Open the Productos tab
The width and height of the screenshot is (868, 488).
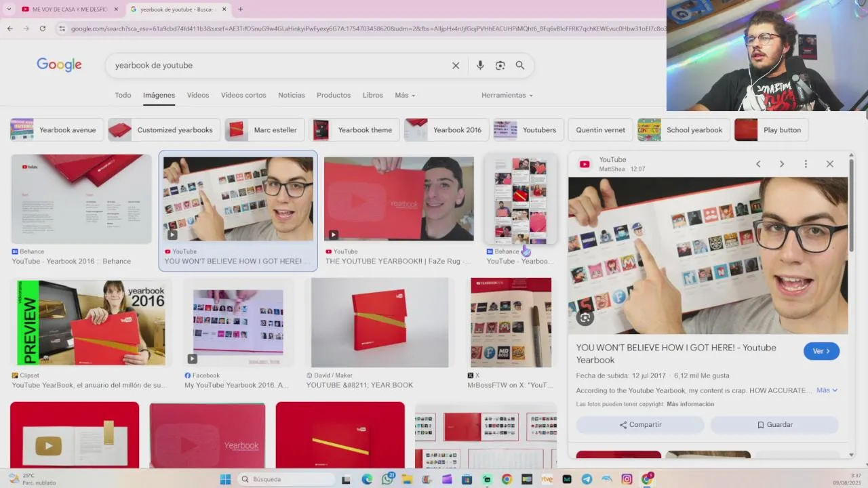(x=334, y=96)
